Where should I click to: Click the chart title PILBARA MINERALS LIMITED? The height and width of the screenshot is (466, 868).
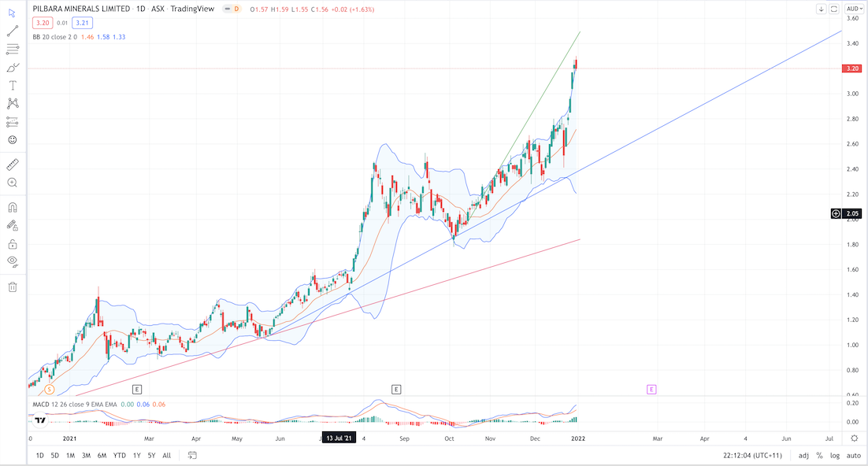pos(81,9)
